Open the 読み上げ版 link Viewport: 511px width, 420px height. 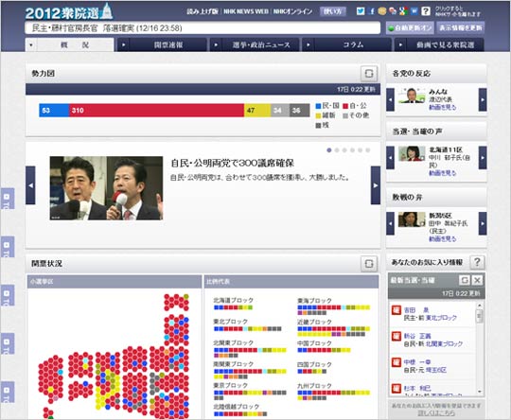click(x=203, y=11)
